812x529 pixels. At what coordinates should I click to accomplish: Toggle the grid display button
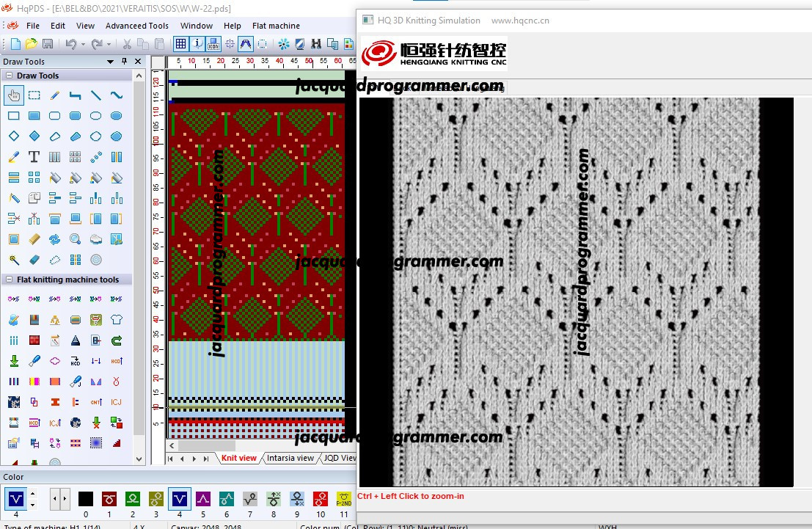tap(180, 44)
